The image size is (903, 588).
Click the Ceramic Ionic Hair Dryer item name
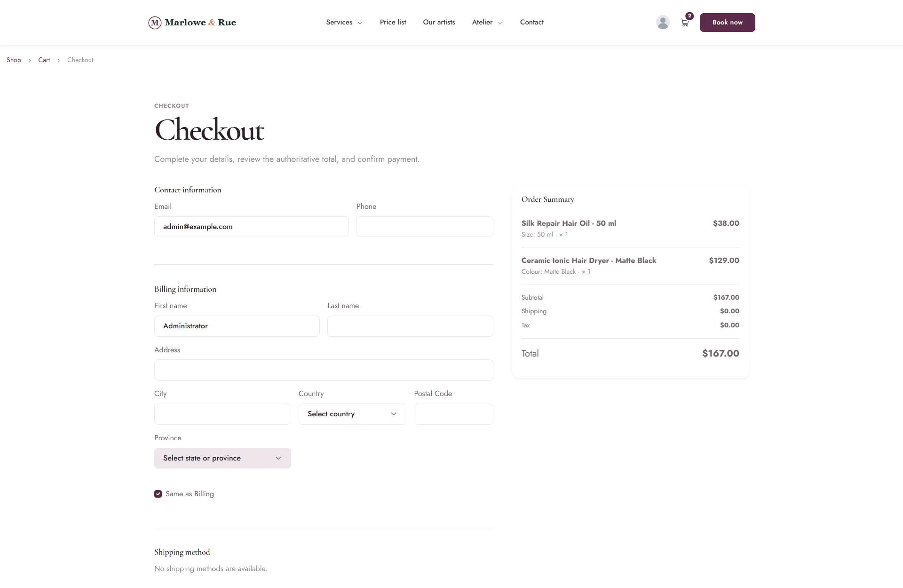[589, 260]
